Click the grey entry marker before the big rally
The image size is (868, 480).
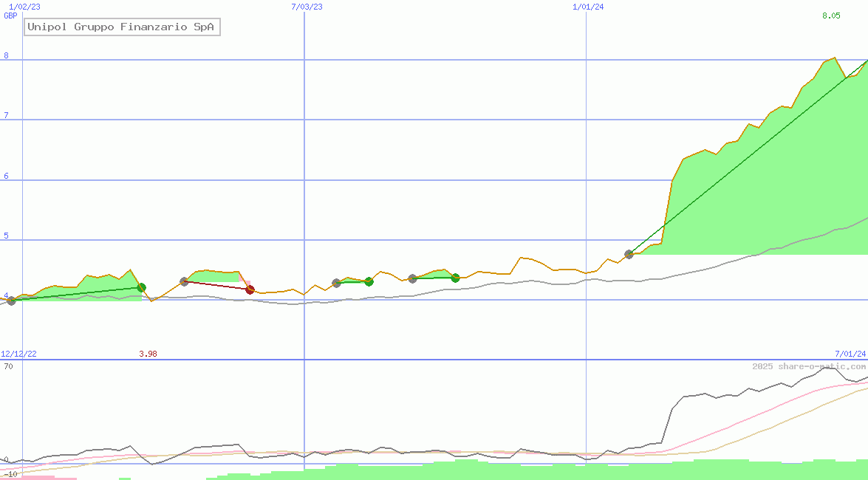click(629, 254)
